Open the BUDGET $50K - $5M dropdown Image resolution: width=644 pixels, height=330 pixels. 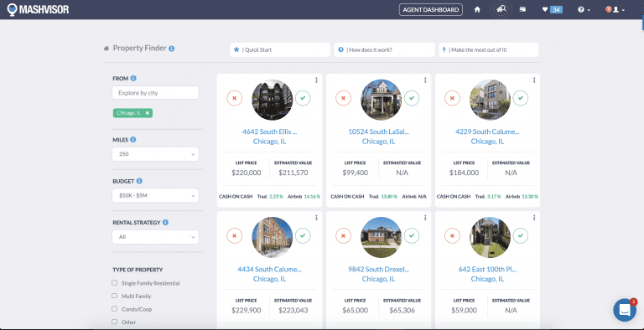click(x=155, y=195)
